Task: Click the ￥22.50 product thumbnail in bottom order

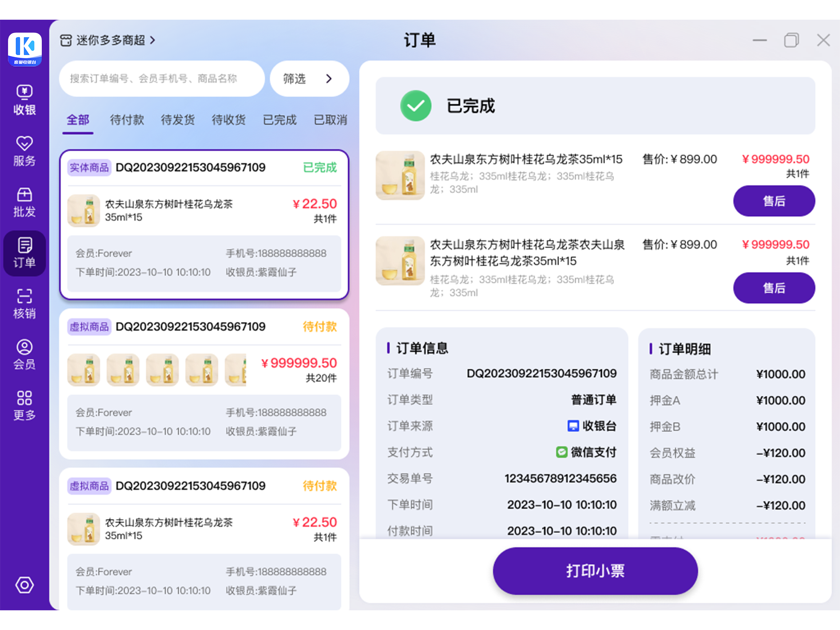Action: coord(84,529)
